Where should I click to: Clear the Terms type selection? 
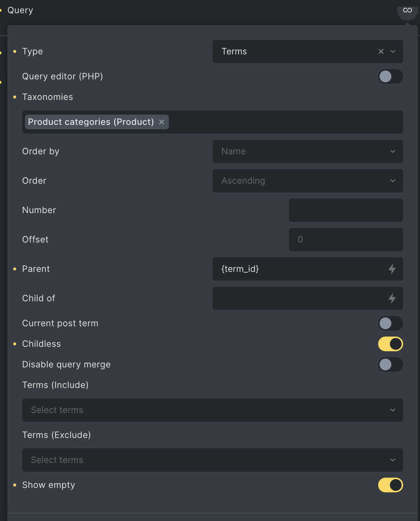click(x=381, y=51)
